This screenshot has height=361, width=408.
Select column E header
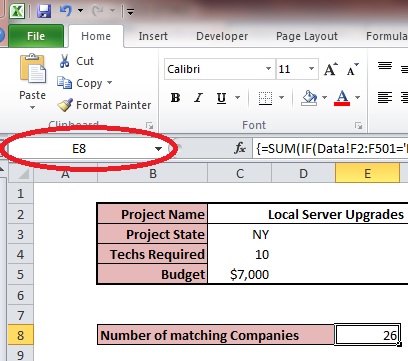point(367,173)
